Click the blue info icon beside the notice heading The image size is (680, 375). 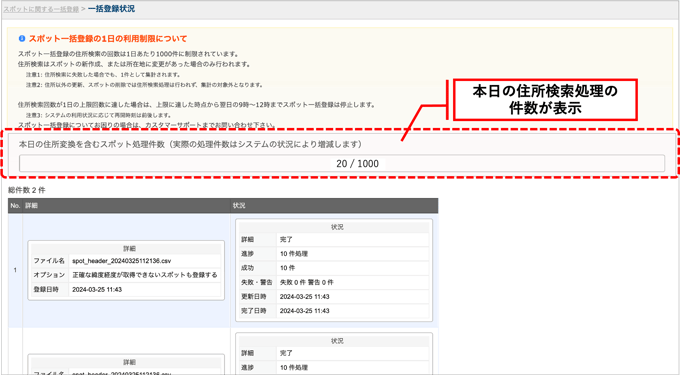[x=22, y=39]
